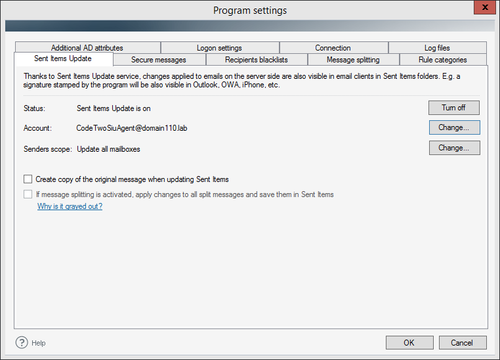The width and height of the screenshot is (500, 360).
Task: Open the Logon settings tab
Action: pyautogui.click(x=219, y=48)
